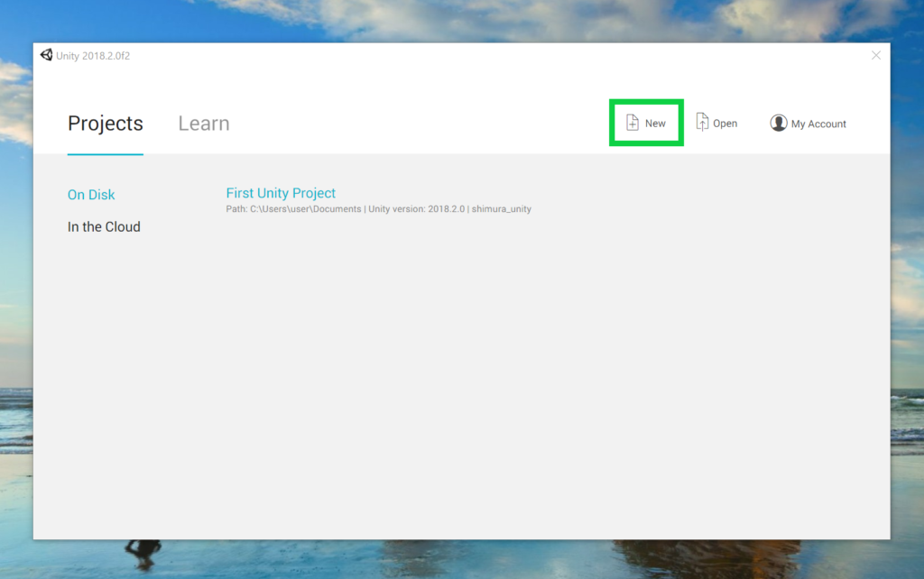Viewport: 924px width, 579px height.
Task: Select the On Disk project list
Action: click(x=91, y=195)
